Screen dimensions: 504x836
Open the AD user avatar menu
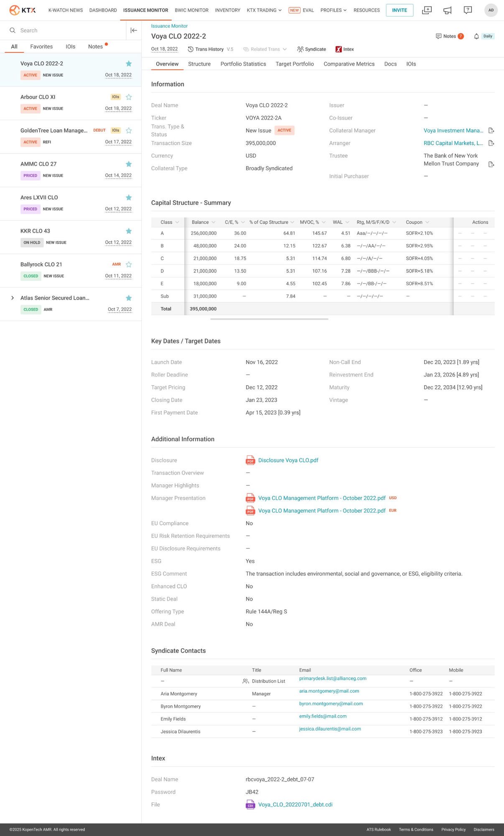pos(491,10)
